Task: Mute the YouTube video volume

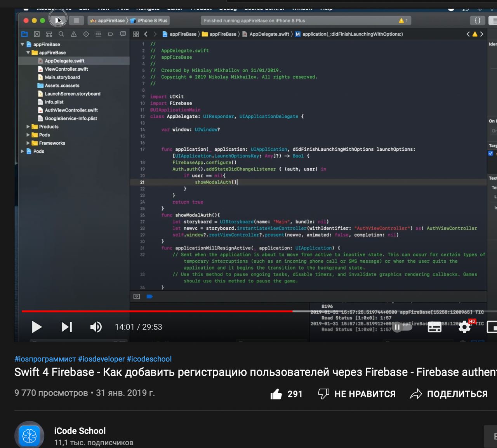Action: coord(96,327)
